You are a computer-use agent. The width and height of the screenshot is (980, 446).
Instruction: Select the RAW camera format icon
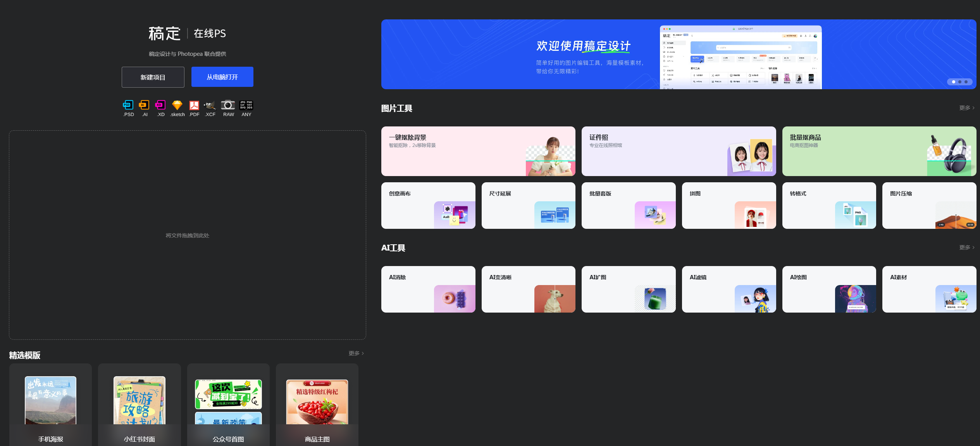coord(228,105)
